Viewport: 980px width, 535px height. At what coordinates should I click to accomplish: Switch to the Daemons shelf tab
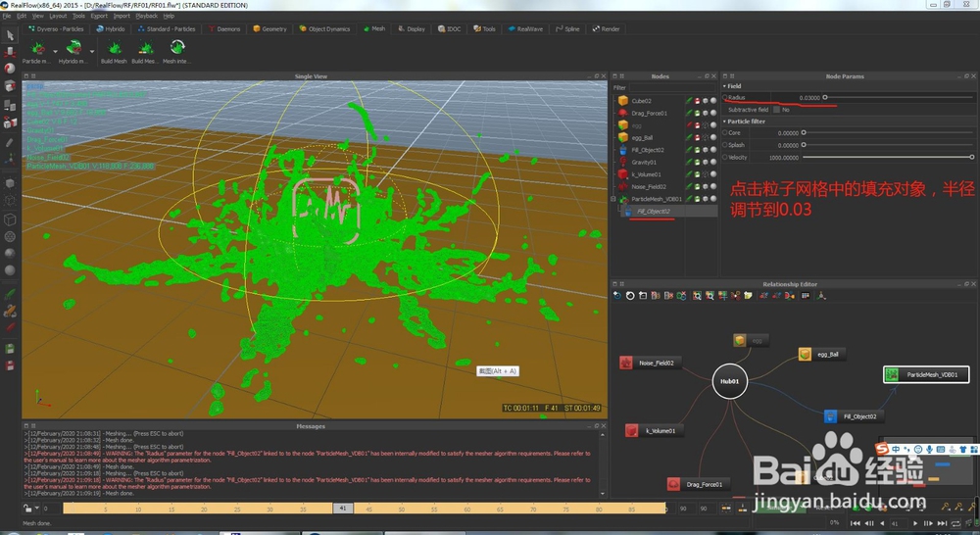click(224, 28)
